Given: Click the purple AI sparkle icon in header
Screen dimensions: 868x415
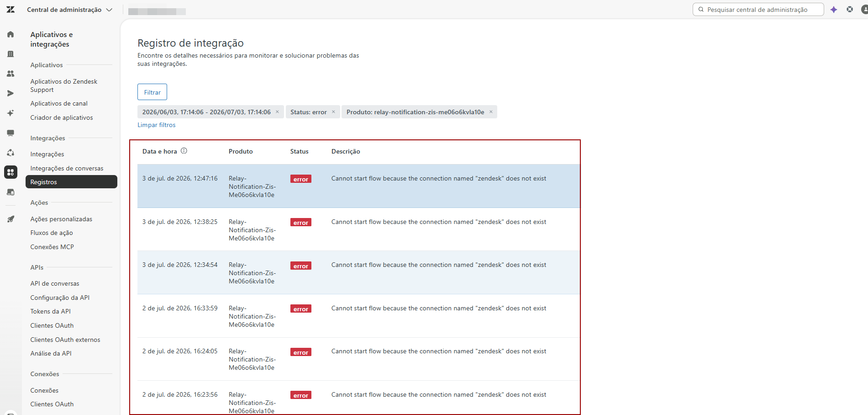Looking at the screenshot, I should pos(834,10).
